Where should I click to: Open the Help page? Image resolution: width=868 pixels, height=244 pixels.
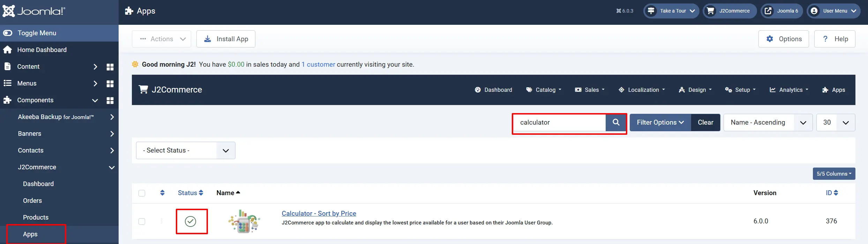(x=835, y=39)
